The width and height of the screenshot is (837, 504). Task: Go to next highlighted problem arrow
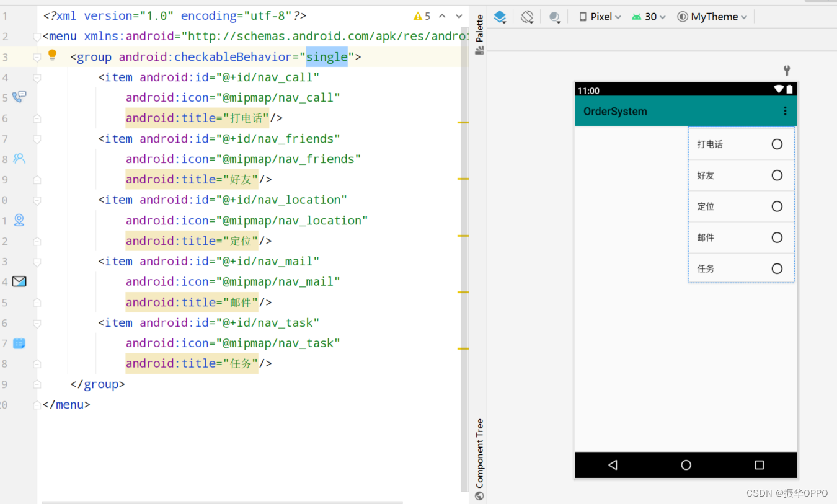[459, 16]
